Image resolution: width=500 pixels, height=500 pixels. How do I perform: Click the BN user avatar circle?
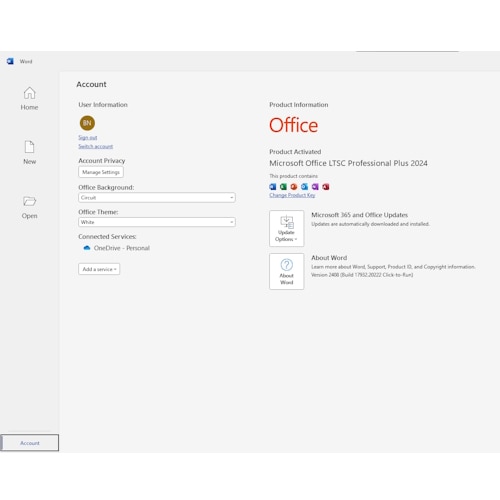[87, 123]
